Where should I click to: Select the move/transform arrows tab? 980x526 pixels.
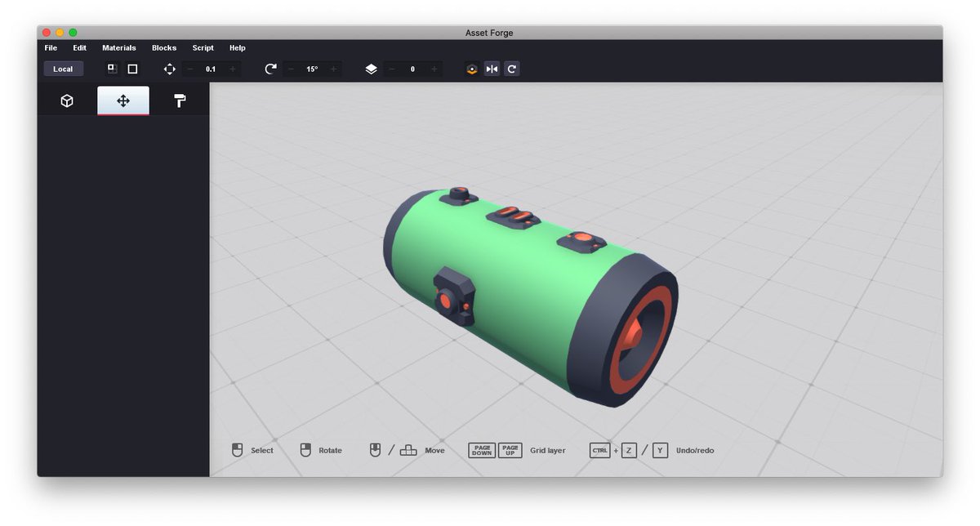[123, 100]
